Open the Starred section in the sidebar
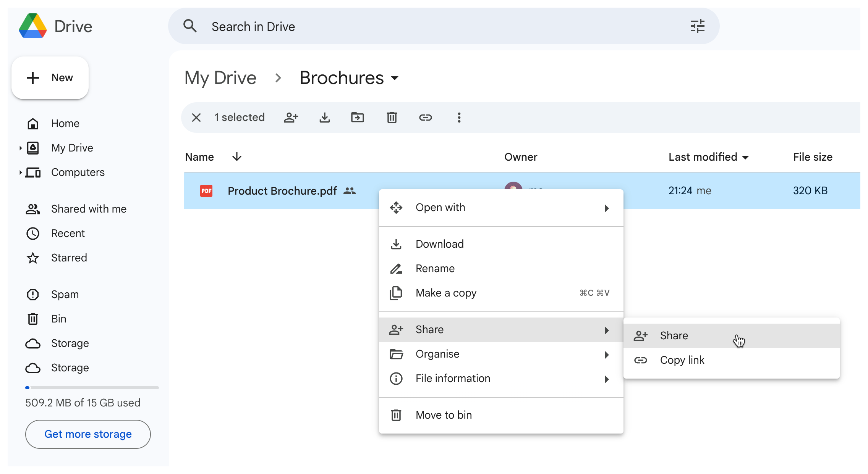Viewport: 868px width, 474px height. pos(69,258)
